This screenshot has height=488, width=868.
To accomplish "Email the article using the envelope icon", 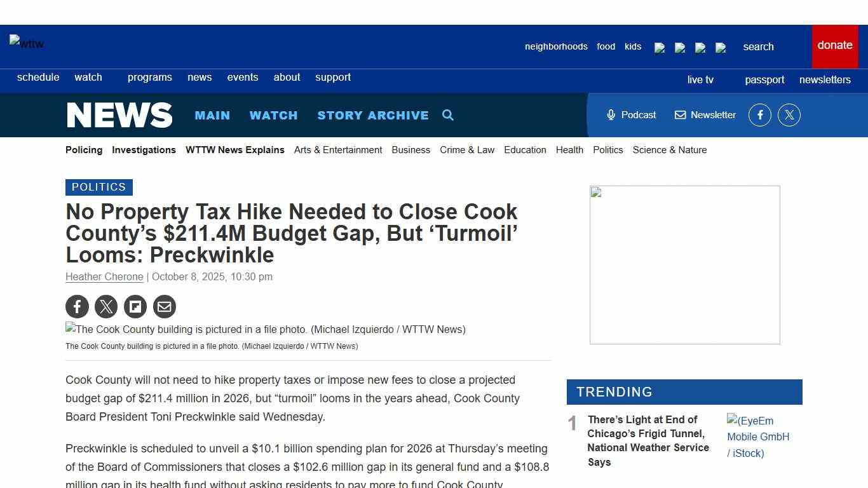I will click(165, 306).
